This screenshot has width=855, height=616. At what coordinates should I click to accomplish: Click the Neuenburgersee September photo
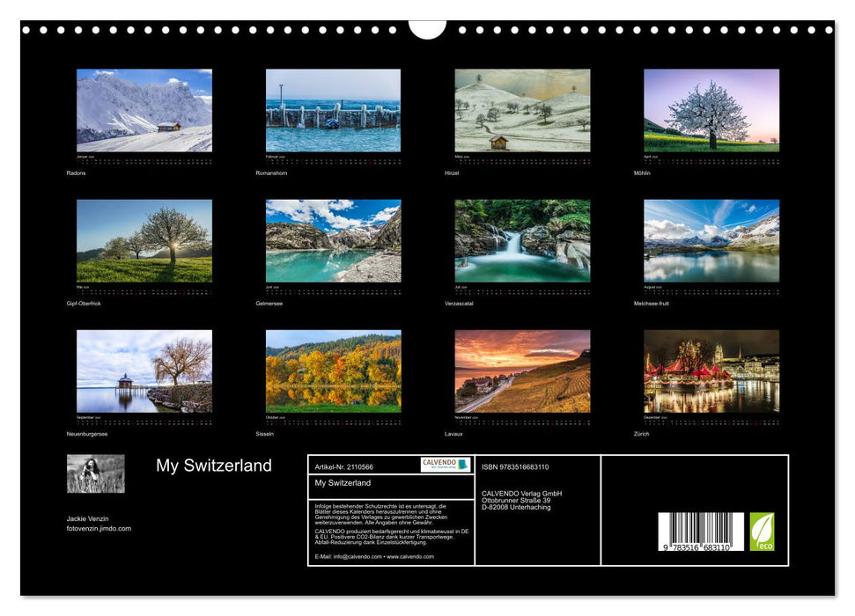(x=143, y=374)
